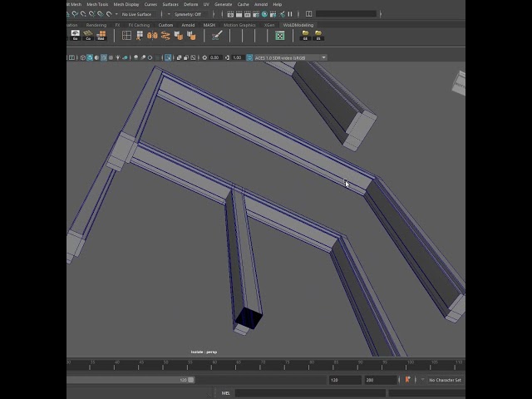The height and width of the screenshot is (399, 532).
Task: Click the render current frame clapperboard icon
Action: (x=230, y=14)
